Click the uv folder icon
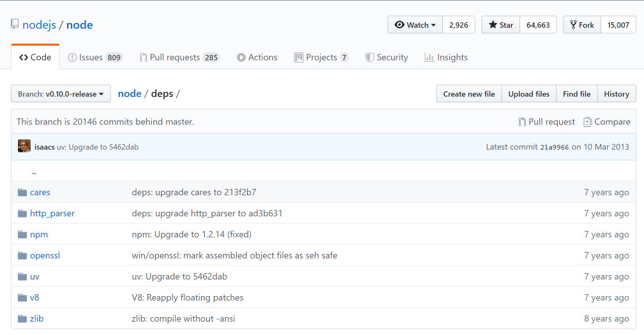The height and width of the screenshot is (335, 644). (x=22, y=277)
